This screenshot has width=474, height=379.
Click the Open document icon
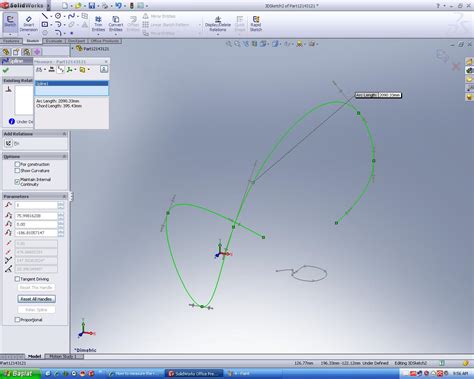pyautogui.click(x=78, y=6)
